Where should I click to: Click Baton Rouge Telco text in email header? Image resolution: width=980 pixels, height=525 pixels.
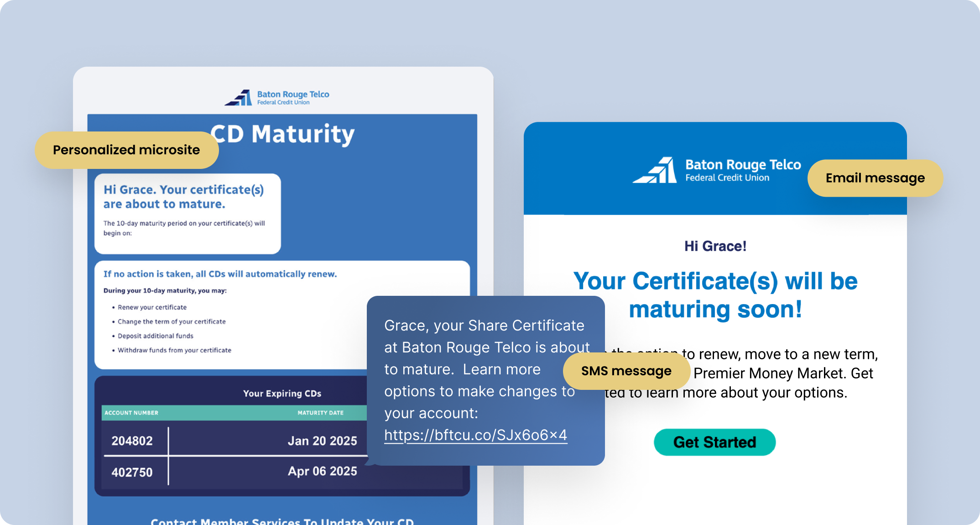(743, 165)
